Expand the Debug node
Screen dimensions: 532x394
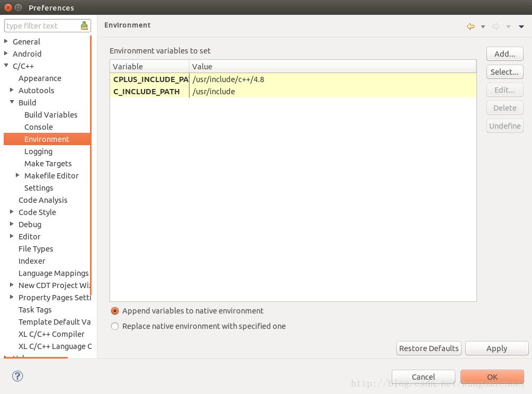[x=12, y=224]
